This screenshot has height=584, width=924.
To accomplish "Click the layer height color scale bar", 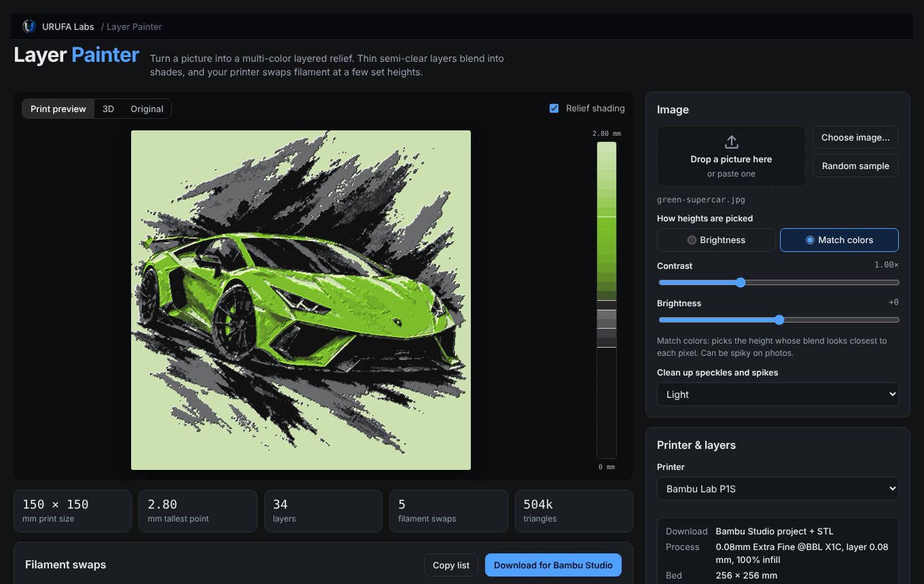I will pos(607,300).
